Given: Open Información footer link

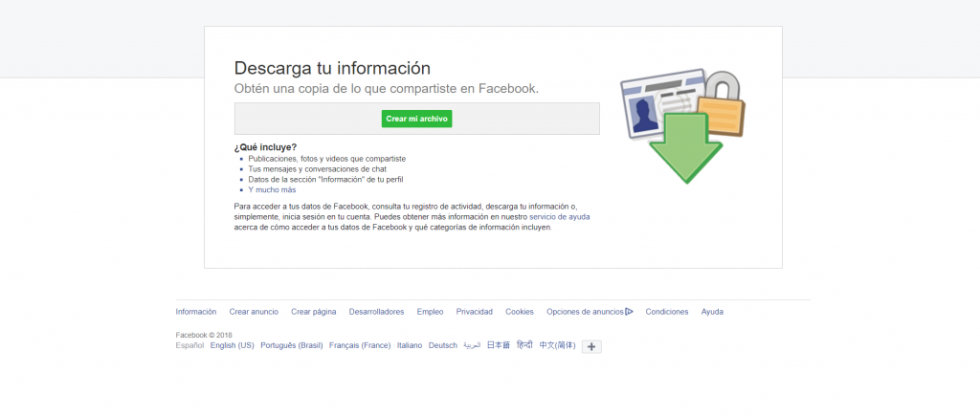Looking at the screenshot, I should click(x=196, y=312).
